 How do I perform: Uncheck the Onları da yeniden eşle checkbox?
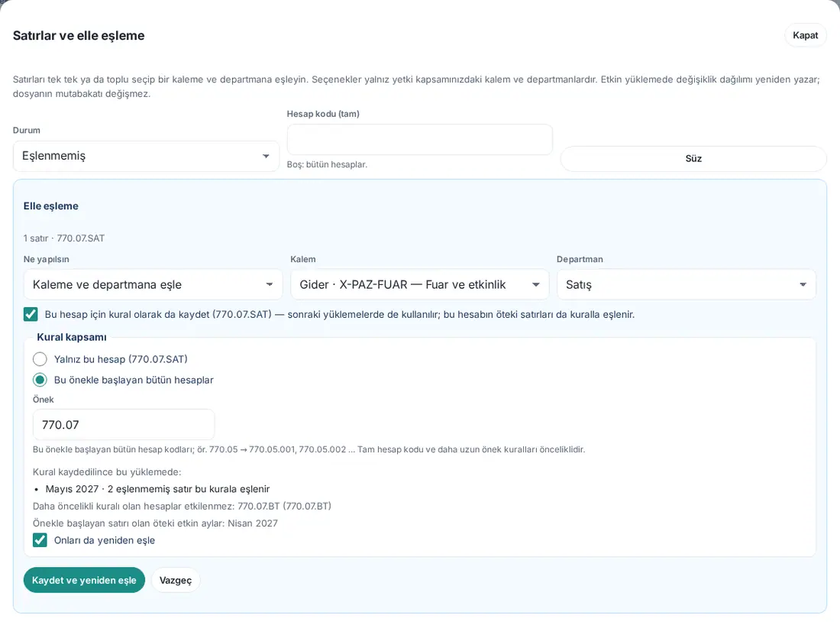(40, 540)
